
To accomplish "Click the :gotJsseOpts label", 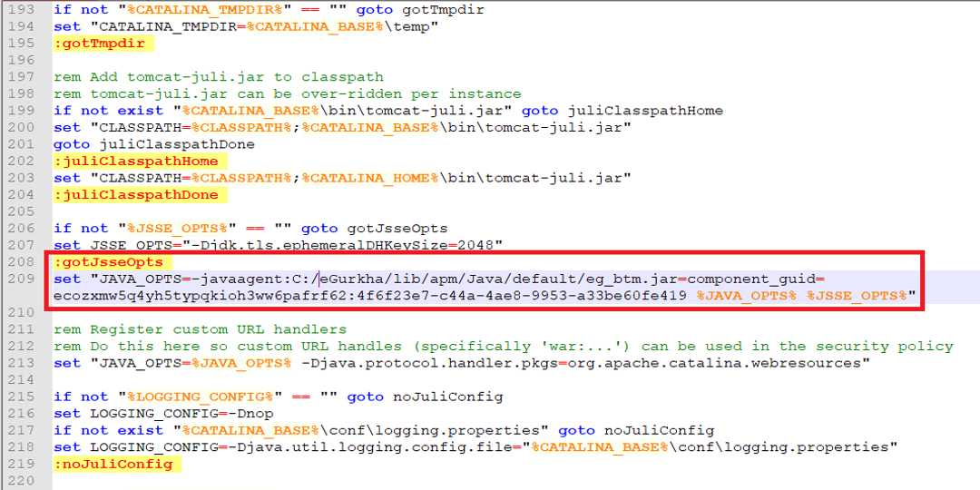I will tap(109, 262).
